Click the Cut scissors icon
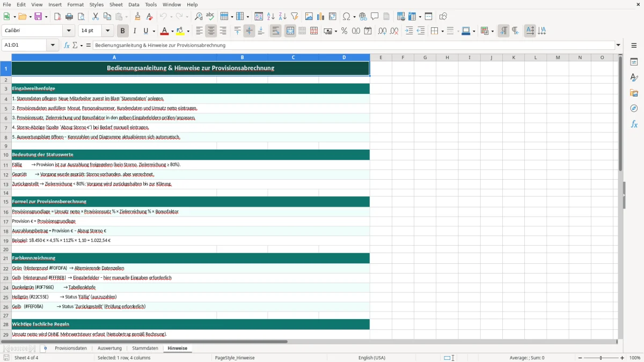Viewport: 644px width, 362px height. (96, 17)
